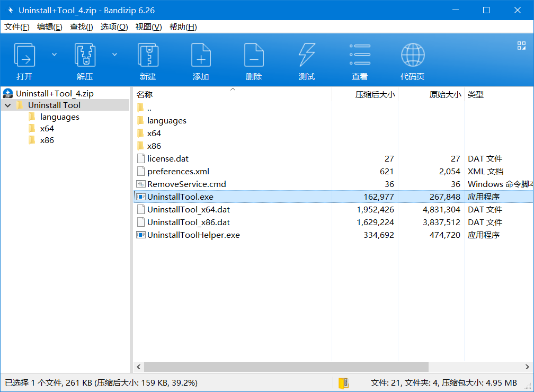534x392 pixels.
Task: Open the 帮助(H) menu
Action: pyautogui.click(x=183, y=27)
